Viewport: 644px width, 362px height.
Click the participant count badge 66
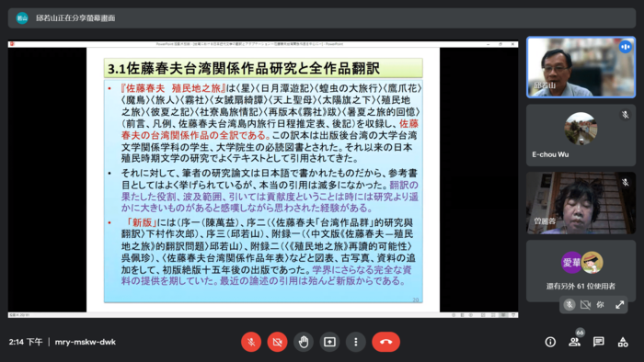tap(580, 333)
